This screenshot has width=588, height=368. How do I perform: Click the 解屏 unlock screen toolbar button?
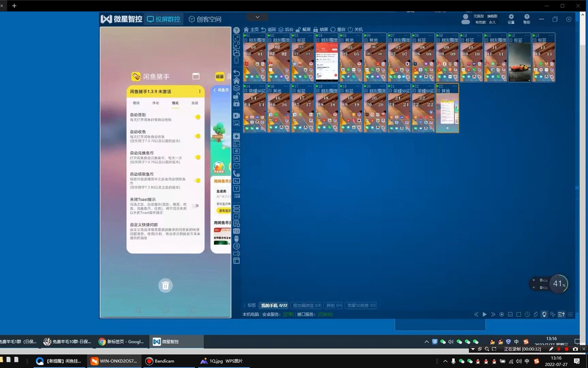click(x=303, y=30)
